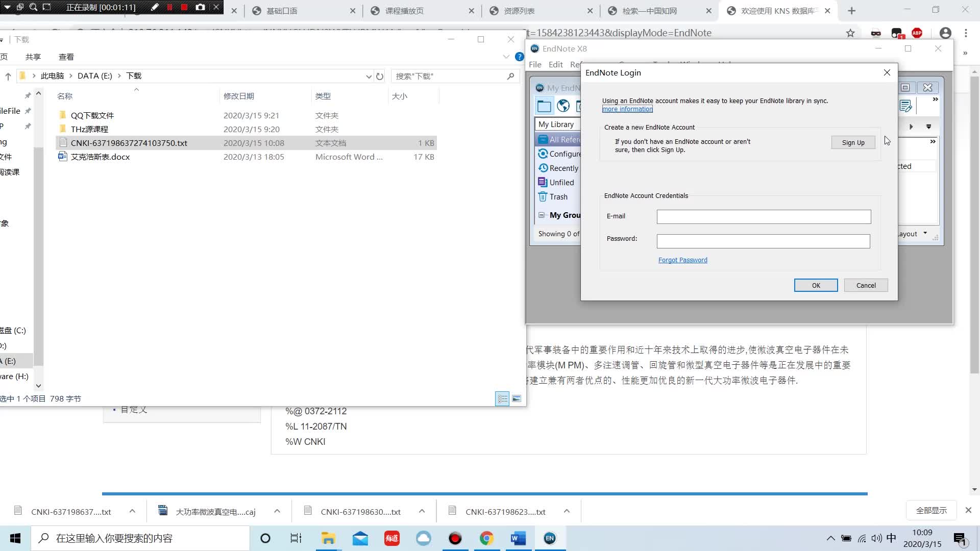Switch Explorer files to large thumbnail view

(x=517, y=398)
